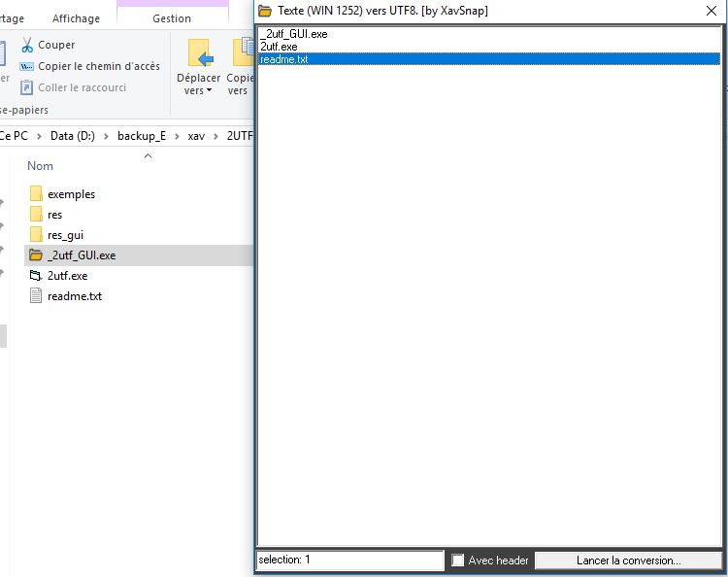This screenshot has width=728, height=577.
Task: Collapse the Nom column sort chevron
Action: (x=148, y=155)
